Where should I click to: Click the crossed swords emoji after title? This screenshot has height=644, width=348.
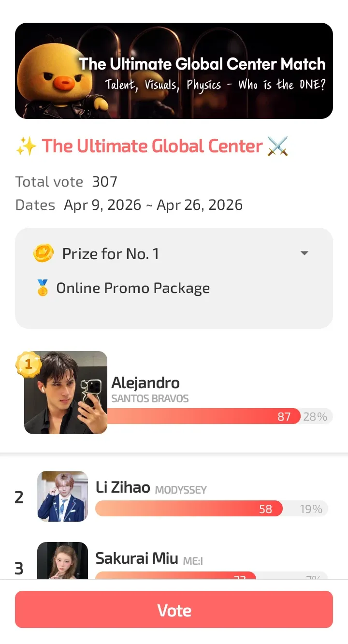(277, 146)
